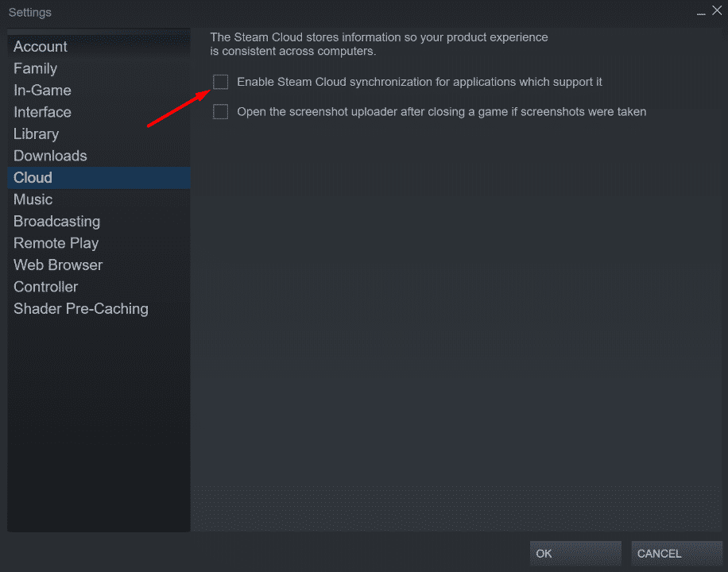Open the Account settings section

click(40, 46)
